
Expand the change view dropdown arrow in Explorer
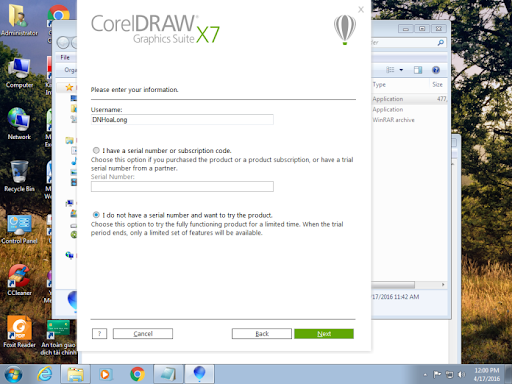click(x=401, y=70)
